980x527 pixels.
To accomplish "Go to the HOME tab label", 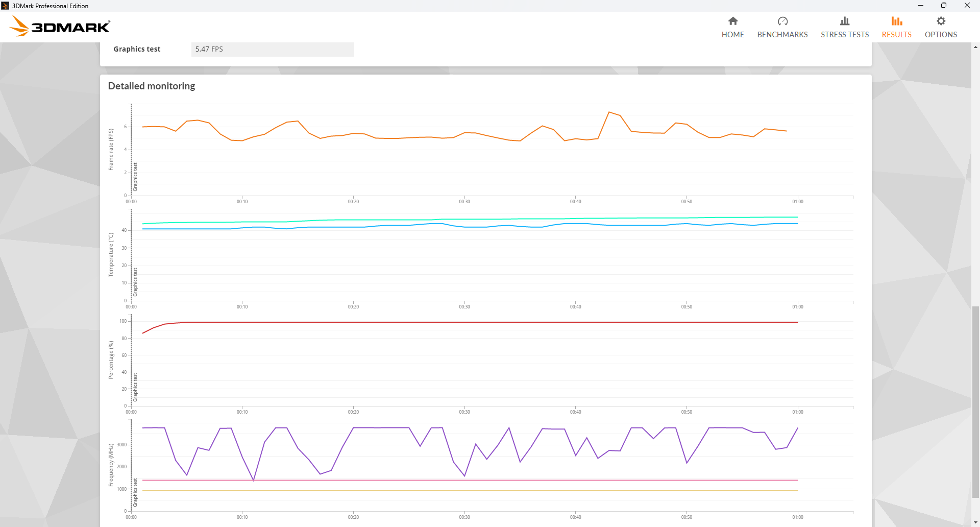I will 732,35.
